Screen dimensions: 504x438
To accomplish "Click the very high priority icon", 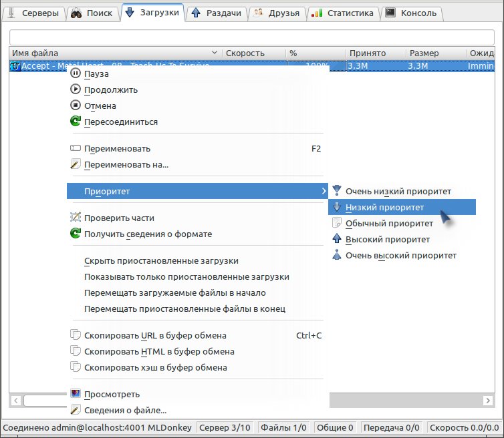I will (x=336, y=254).
